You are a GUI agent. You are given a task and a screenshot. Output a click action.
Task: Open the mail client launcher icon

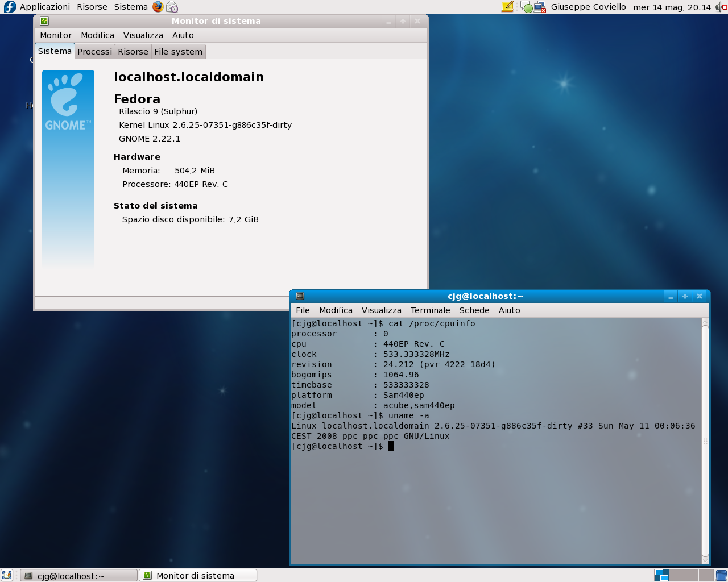(172, 7)
